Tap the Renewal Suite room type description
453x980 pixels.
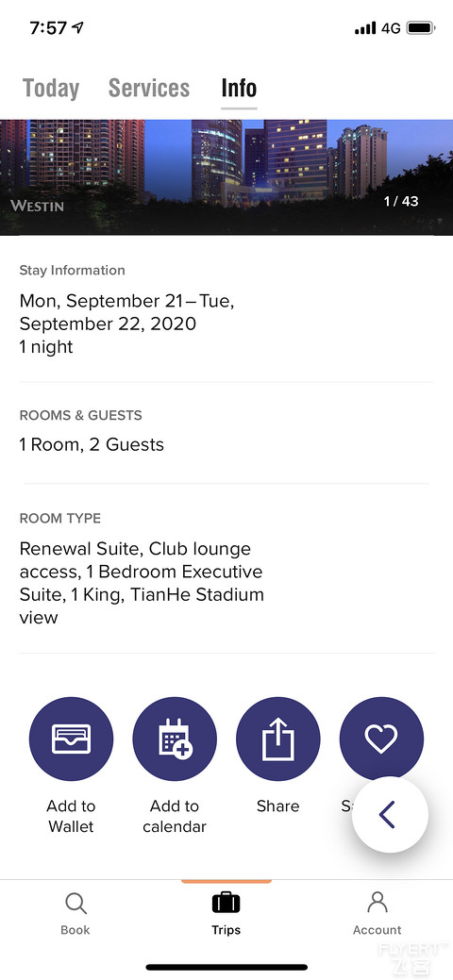click(142, 583)
